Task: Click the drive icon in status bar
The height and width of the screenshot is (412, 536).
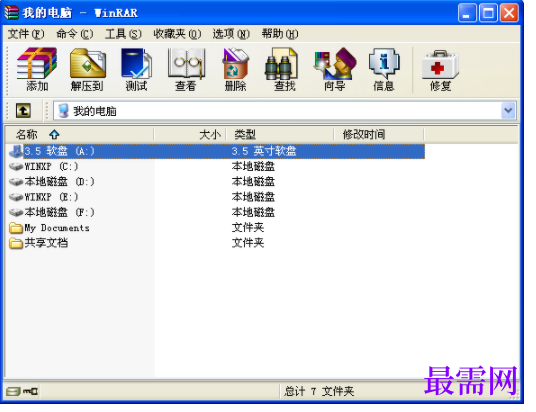Action: pyautogui.click(x=13, y=391)
